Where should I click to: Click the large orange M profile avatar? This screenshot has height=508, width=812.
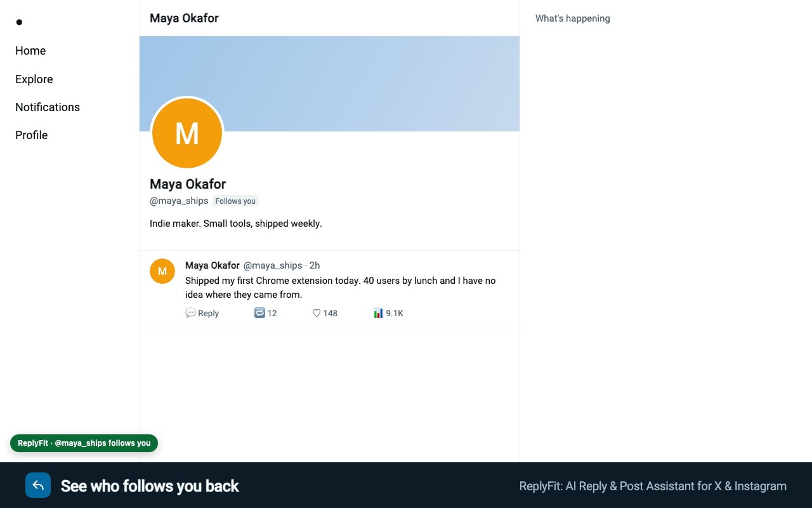(187, 133)
